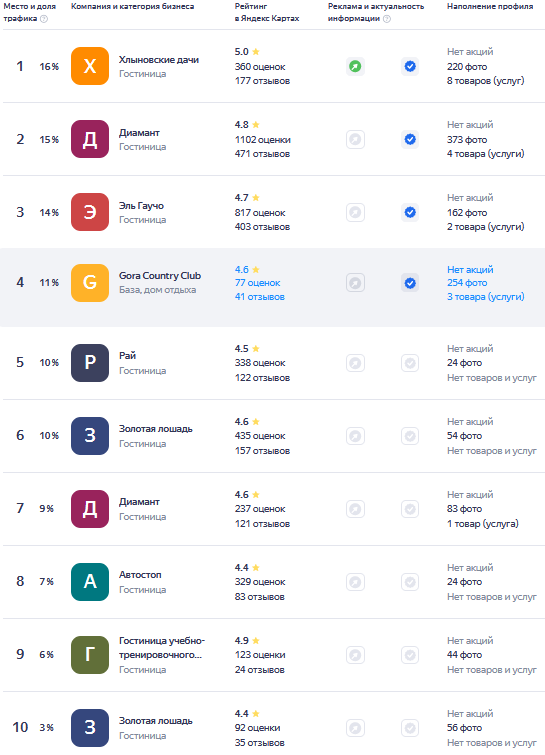The image size is (545, 755).
Task: Click the blue verified badge for Gora Country Club
Action: [410, 283]
